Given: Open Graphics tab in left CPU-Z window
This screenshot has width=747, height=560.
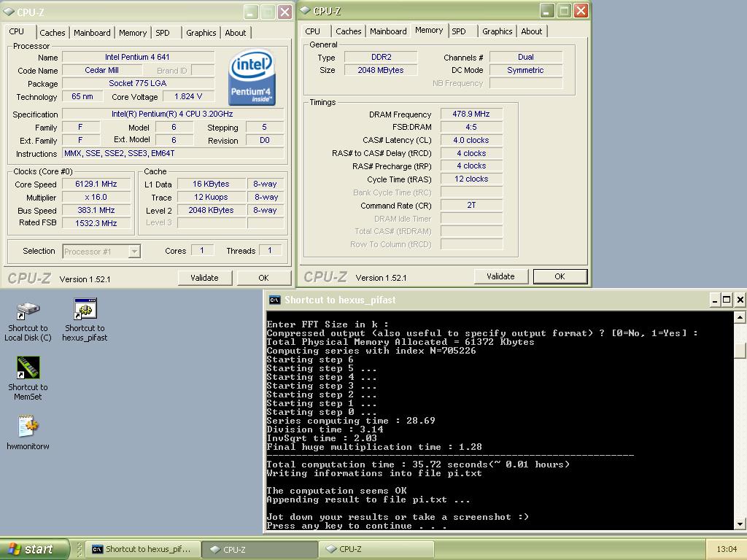Looking at the screenshot, I should [x=201, y=33].
